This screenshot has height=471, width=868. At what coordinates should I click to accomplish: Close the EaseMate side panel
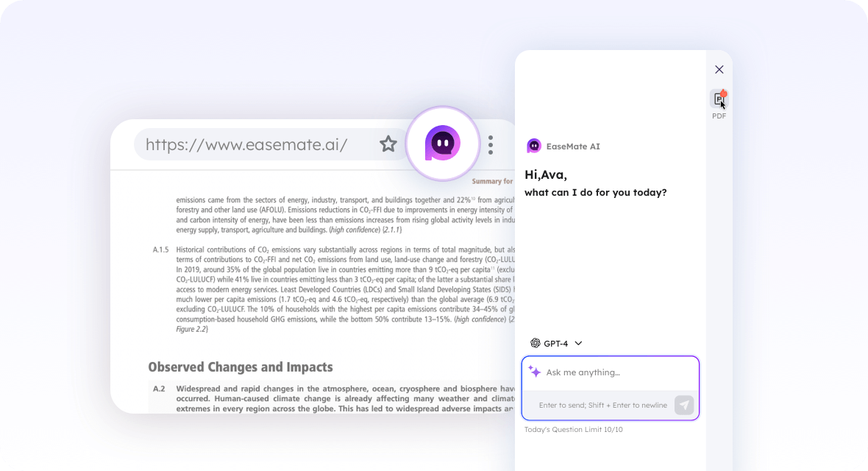(719, 70)
